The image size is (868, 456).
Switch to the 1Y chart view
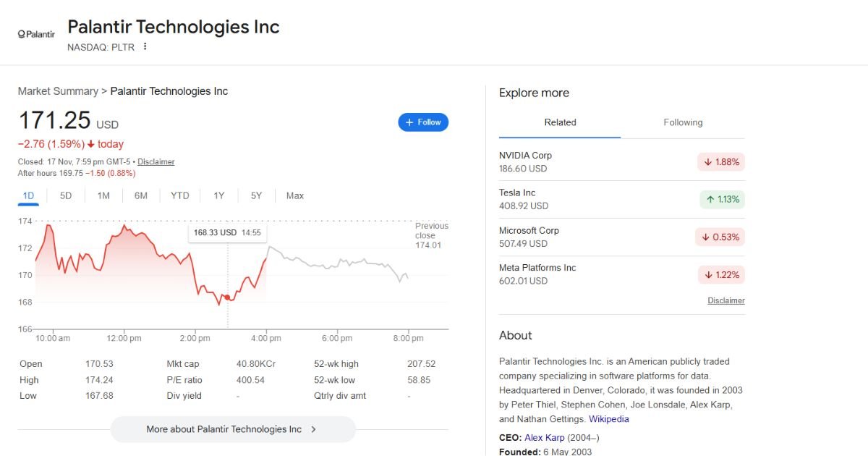(219, 195)
